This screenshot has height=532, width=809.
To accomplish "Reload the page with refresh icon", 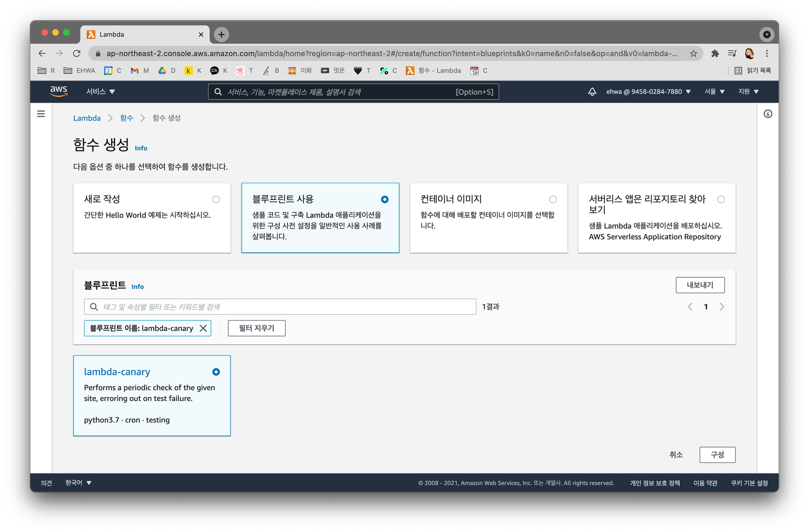I will (x=77, y=53).
